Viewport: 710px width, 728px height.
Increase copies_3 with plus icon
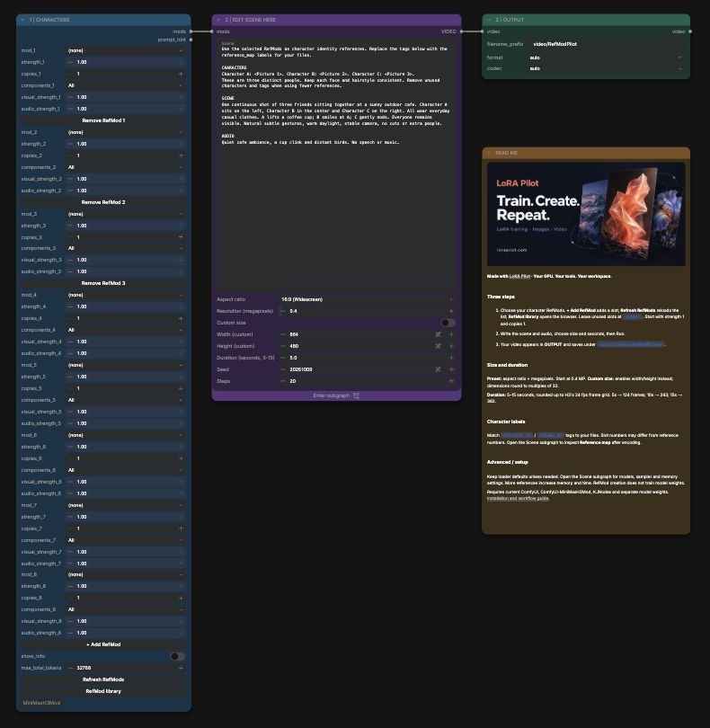[181, 237]
